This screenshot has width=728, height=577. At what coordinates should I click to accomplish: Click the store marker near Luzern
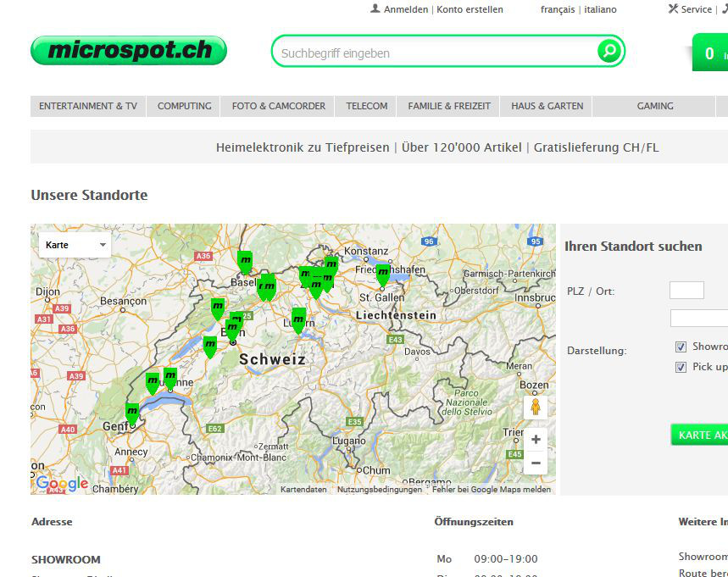pyautogui.click(x=298, y=319)
